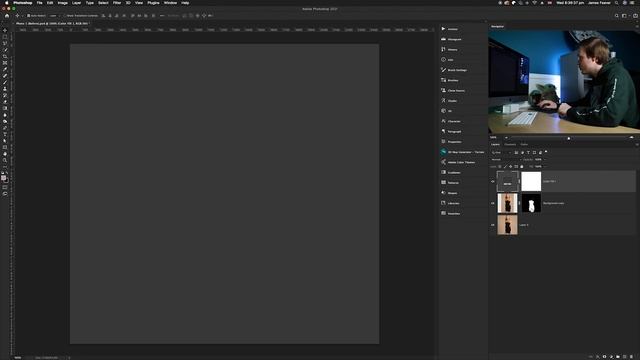Viewport: 640px width, 360px height.
Task: Open the Window menu
Action: click(170, 3)
